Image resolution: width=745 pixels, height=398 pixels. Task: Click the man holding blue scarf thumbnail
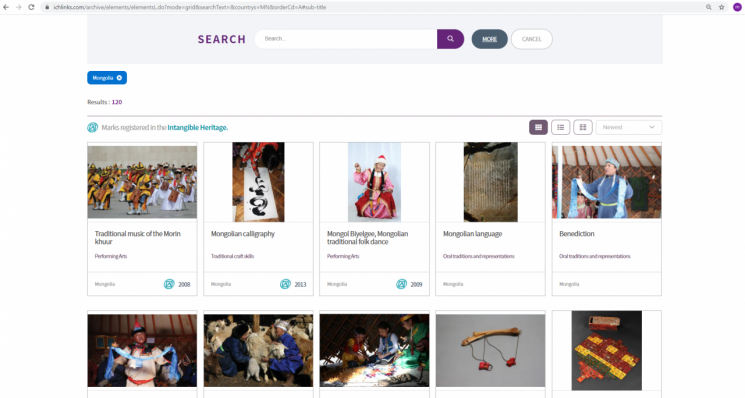tap(142, 351)
